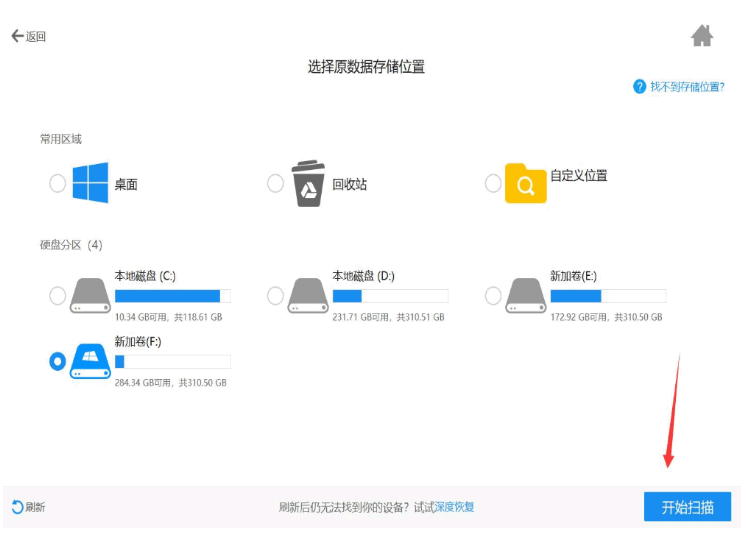Click the 刷新 refresh icon
The image size is (756, 550).
(x=17, y=507)
